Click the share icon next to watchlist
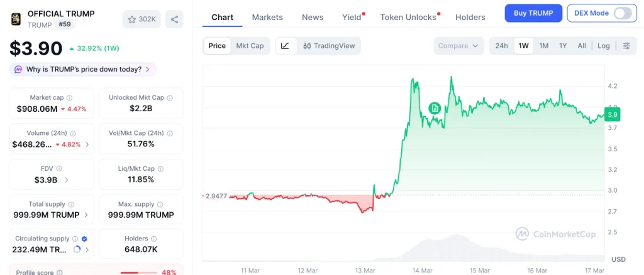Screen dimensions: 644x275 [x=174, y=19]
